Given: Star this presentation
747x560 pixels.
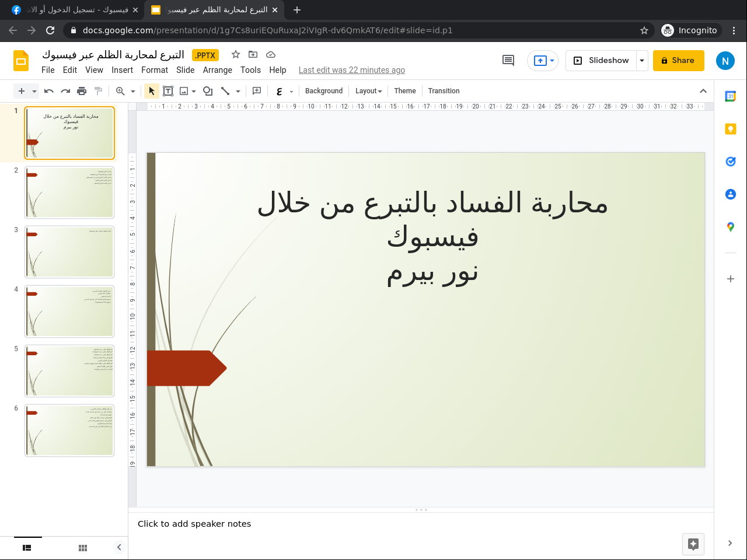Looking at the screenshot, I should coord(236,55).
